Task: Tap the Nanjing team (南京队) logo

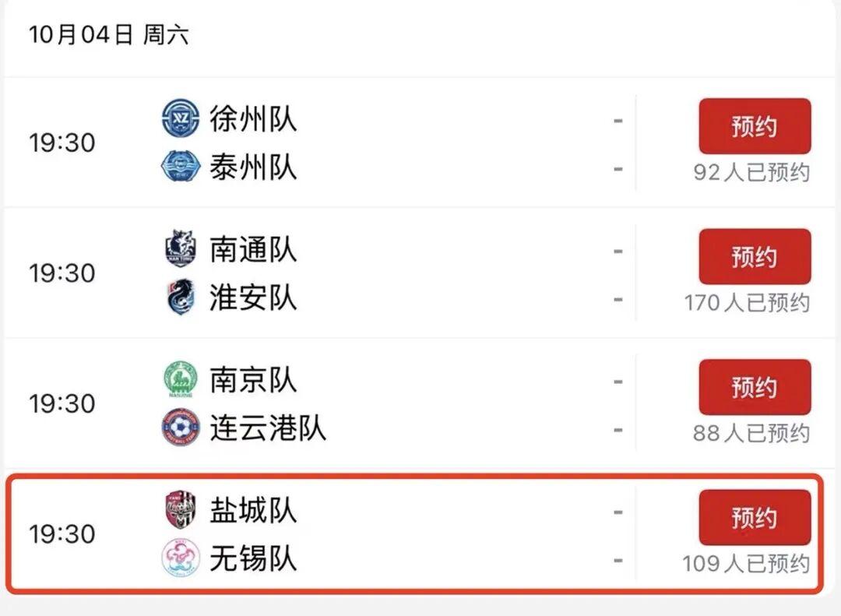Action: coord(181,379)
